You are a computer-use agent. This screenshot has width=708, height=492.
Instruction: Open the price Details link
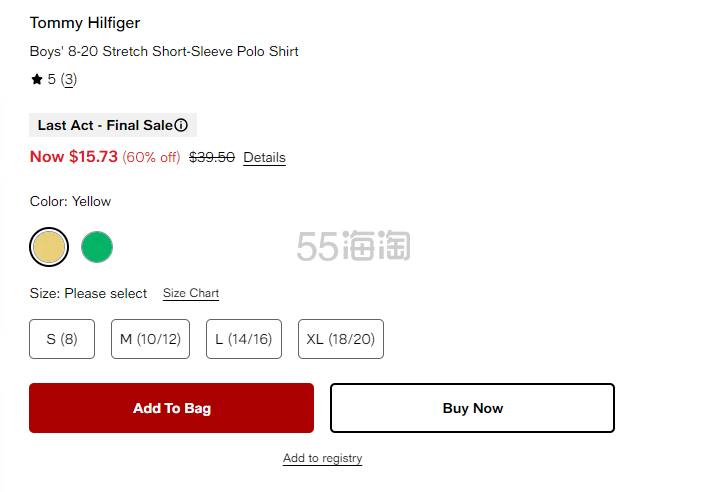coord(264,158)
